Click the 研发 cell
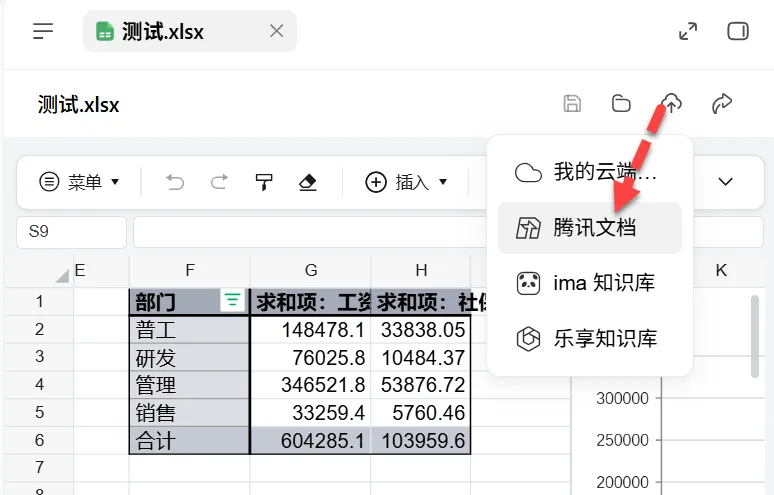 click(x=190, y=357)
